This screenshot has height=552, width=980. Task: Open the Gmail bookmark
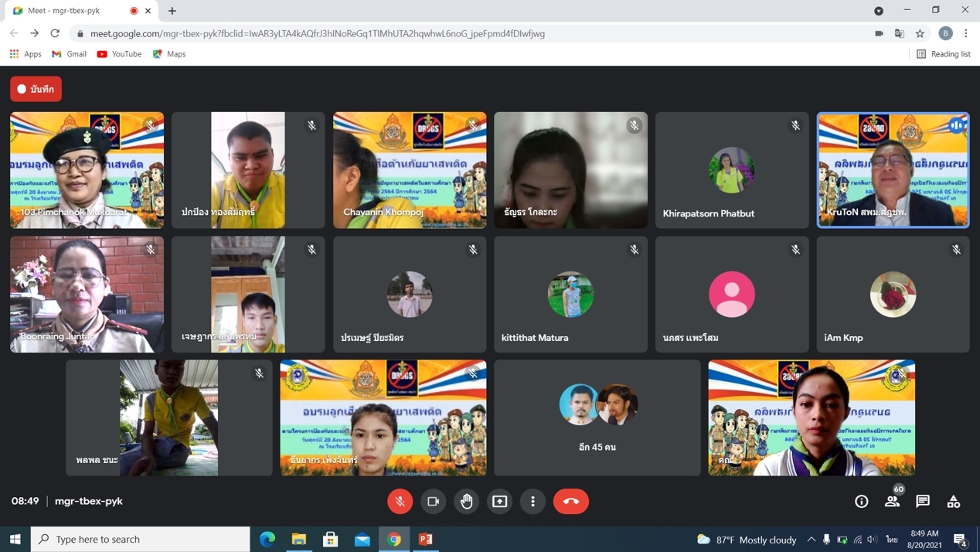[69, 54]
